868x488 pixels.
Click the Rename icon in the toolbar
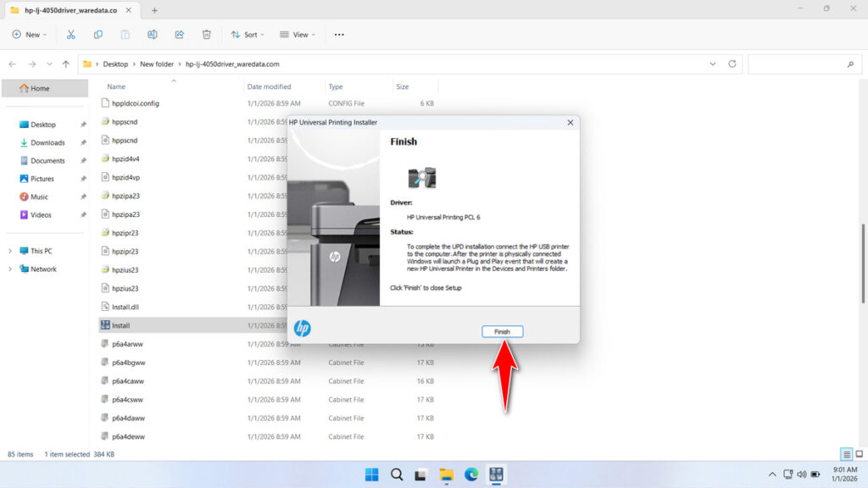click(153, 34)
